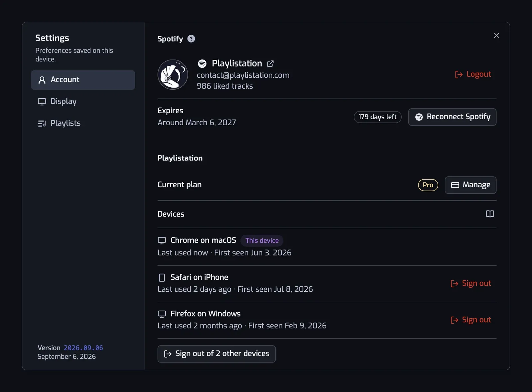Click the version number 2026.09.06

tap(83, 348)
